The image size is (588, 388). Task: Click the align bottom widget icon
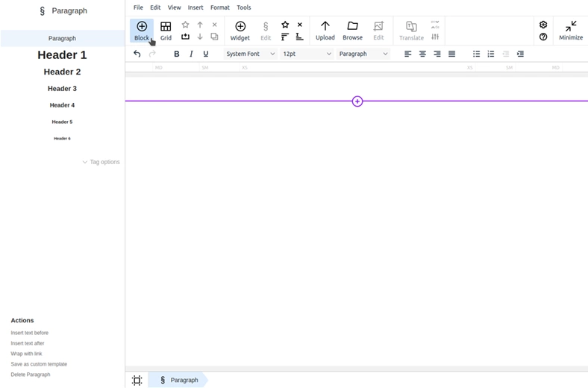pos(300,37)
